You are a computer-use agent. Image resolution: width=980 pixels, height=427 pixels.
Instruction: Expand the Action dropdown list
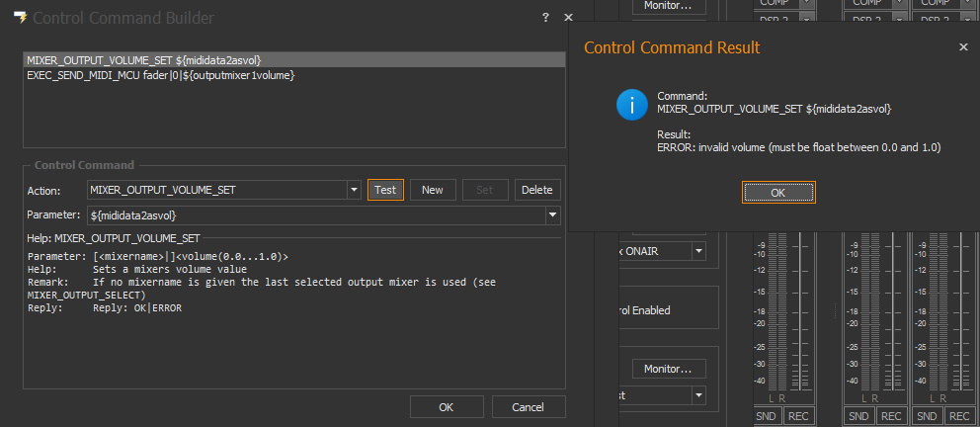(x=354, y=190)
